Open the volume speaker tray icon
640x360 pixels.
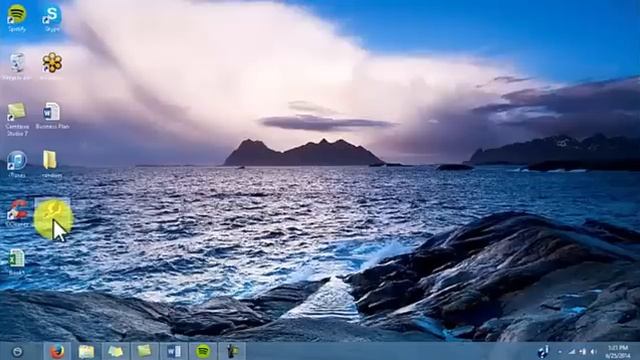[x=593, y=352]
